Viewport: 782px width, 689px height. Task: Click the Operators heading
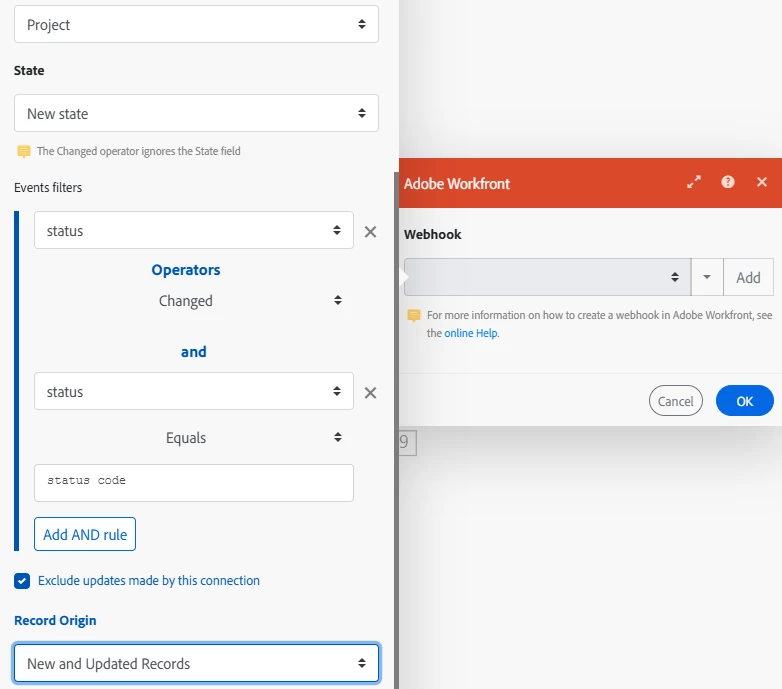(x=186, y=270)
